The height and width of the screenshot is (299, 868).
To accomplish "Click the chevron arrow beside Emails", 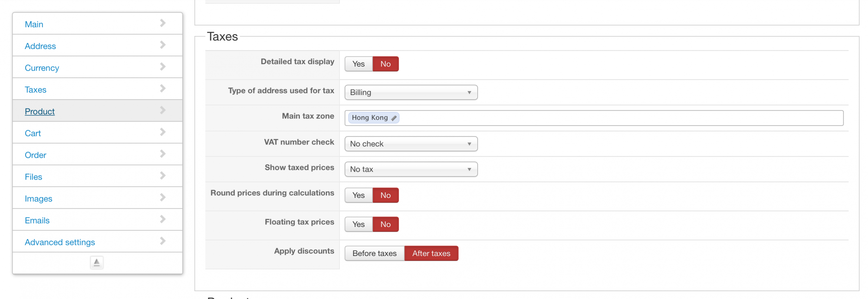I will tap(163, 219).
